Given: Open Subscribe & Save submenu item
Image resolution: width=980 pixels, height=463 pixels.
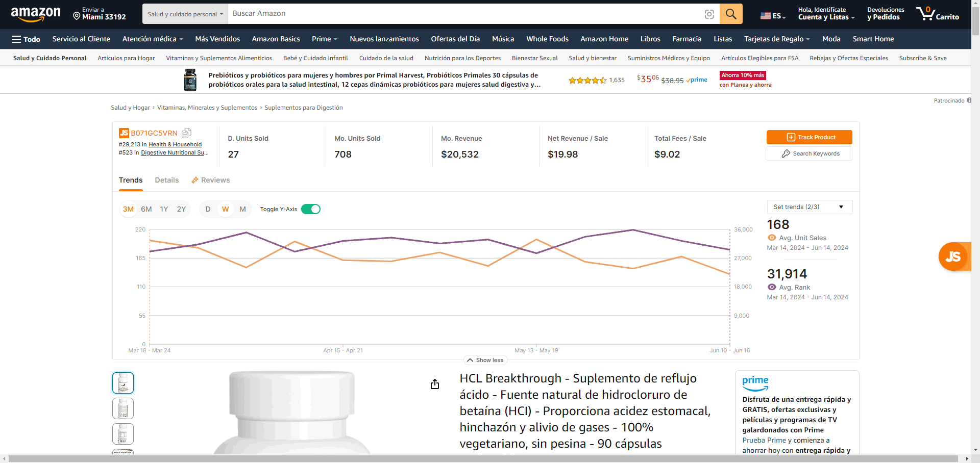Looking at the screenshot, I should tap(923, 58).
